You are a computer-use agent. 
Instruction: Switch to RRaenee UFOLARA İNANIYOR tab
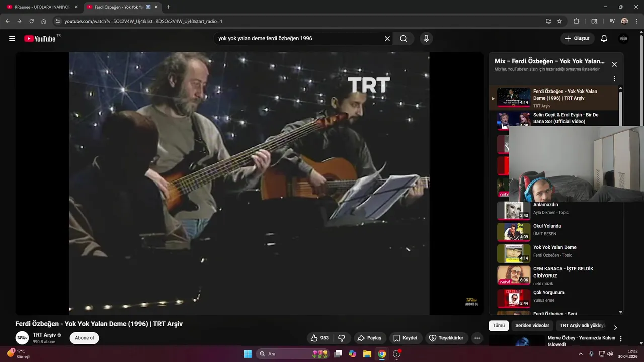(x=42, y=7)
